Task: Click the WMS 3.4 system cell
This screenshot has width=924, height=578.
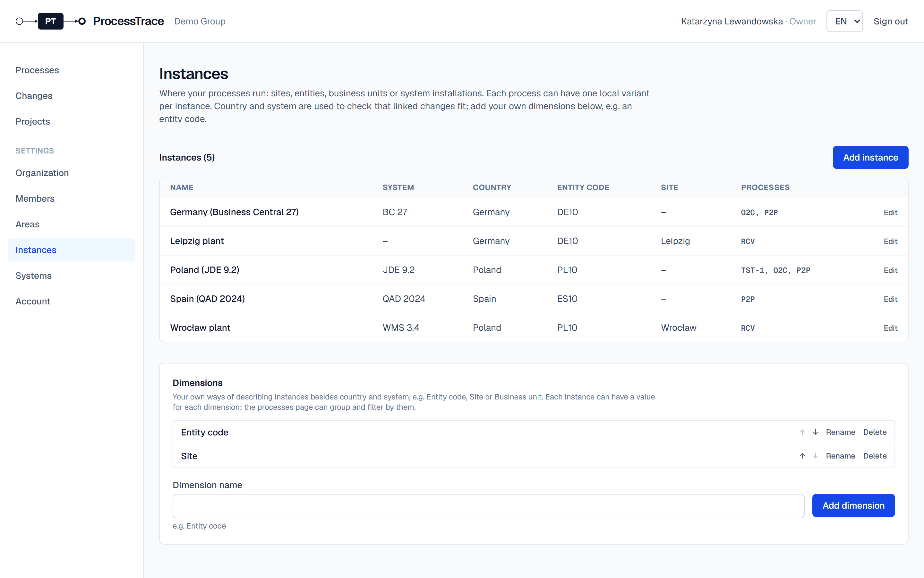Action: (400, 328)
